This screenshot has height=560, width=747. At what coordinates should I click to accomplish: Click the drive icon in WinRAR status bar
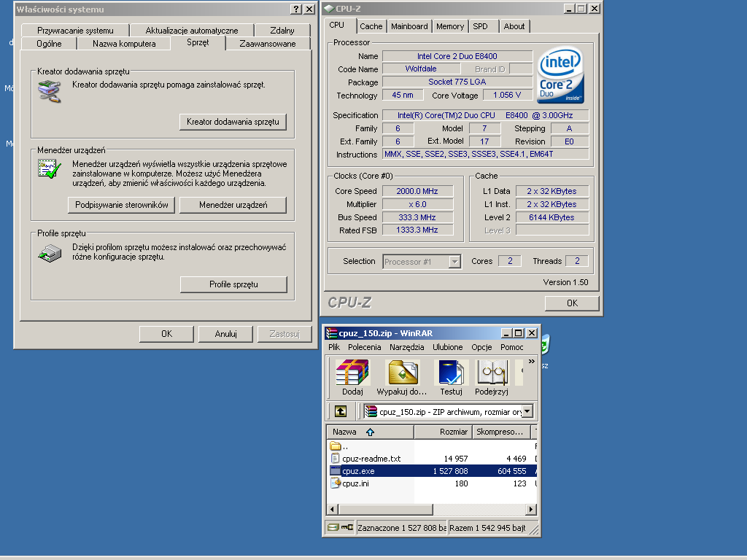tap(333, 527)
